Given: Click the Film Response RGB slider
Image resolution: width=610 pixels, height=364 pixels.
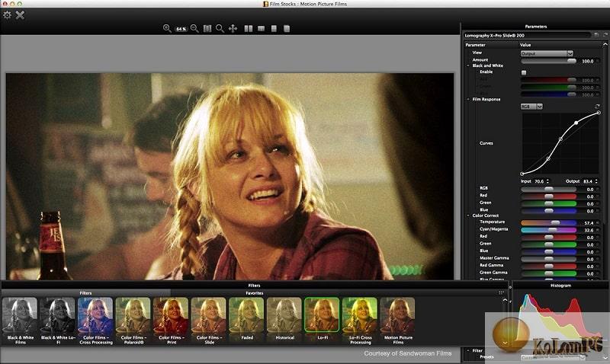Looking at the screenshot, I should tap(548, 189).
